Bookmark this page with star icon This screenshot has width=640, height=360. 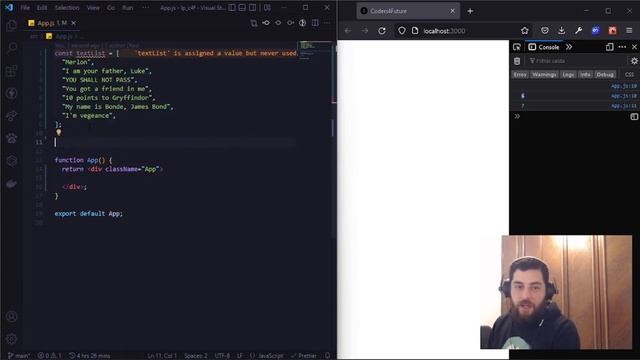tap(524, 31)
